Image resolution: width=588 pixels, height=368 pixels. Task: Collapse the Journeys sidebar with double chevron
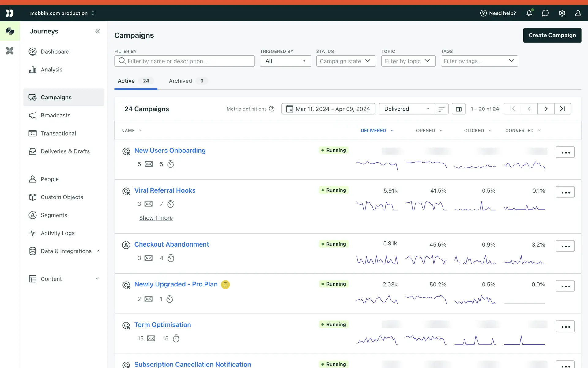point(97,31)
